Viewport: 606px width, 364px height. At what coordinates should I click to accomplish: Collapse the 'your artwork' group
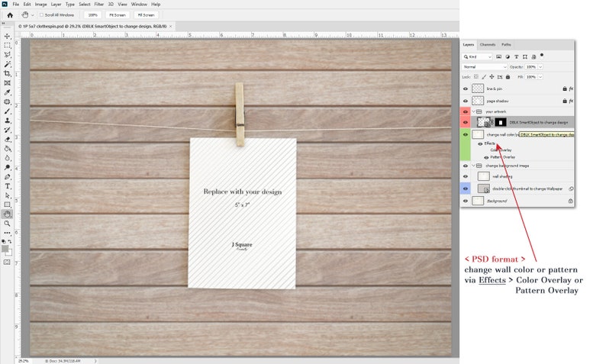tap(474, 111)
